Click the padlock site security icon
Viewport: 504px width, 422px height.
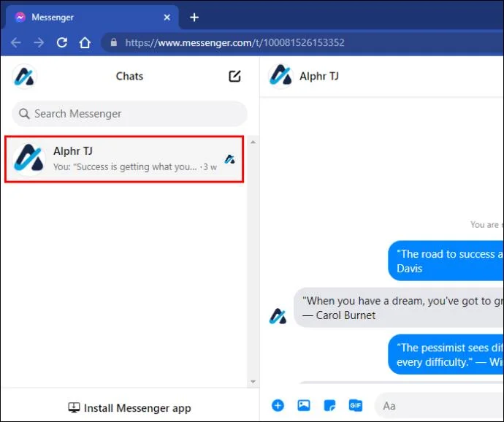(114, 42)
